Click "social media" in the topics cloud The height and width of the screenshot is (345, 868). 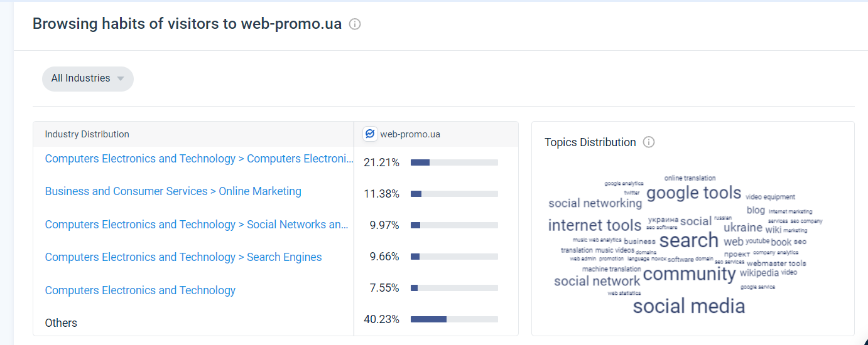(x=688, y=306)
